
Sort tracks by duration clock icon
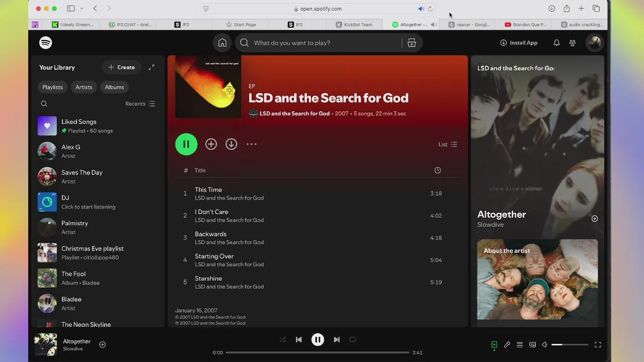(438, 170)
